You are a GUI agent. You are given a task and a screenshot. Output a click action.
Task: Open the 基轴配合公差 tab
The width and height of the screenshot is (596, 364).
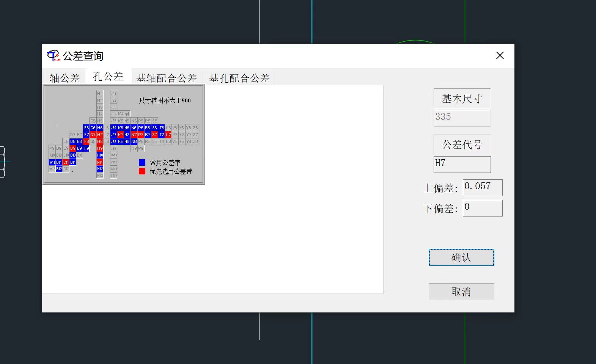click(x=167, y=78)
